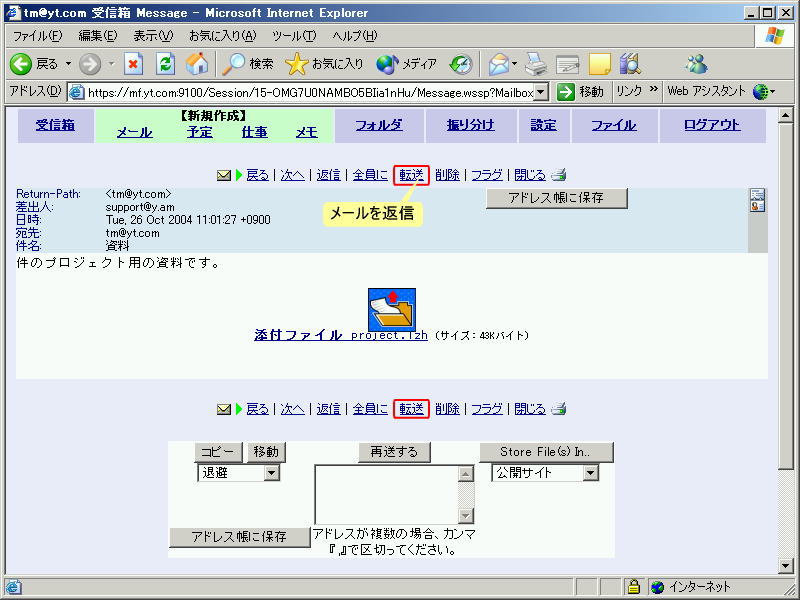
Task: Click the Stop loading icon
Action: click(x=134, y=64)
